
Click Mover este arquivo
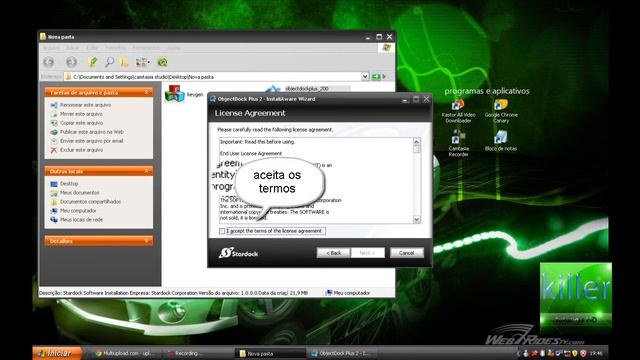point(81,114)
